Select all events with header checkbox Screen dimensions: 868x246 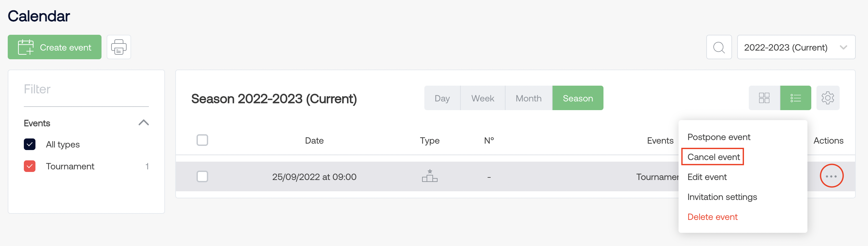click(x=202, y=140)
